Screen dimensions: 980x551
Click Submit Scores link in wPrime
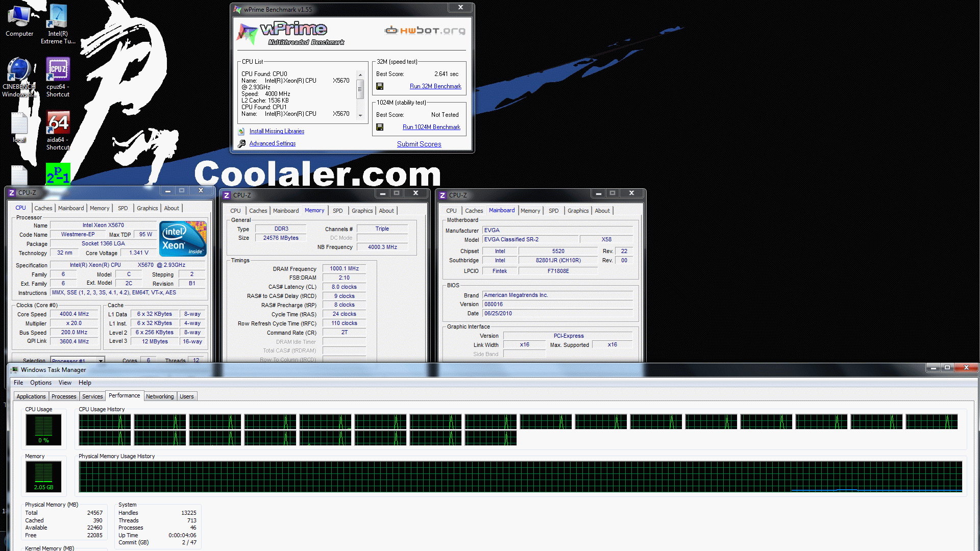[419, 144]
